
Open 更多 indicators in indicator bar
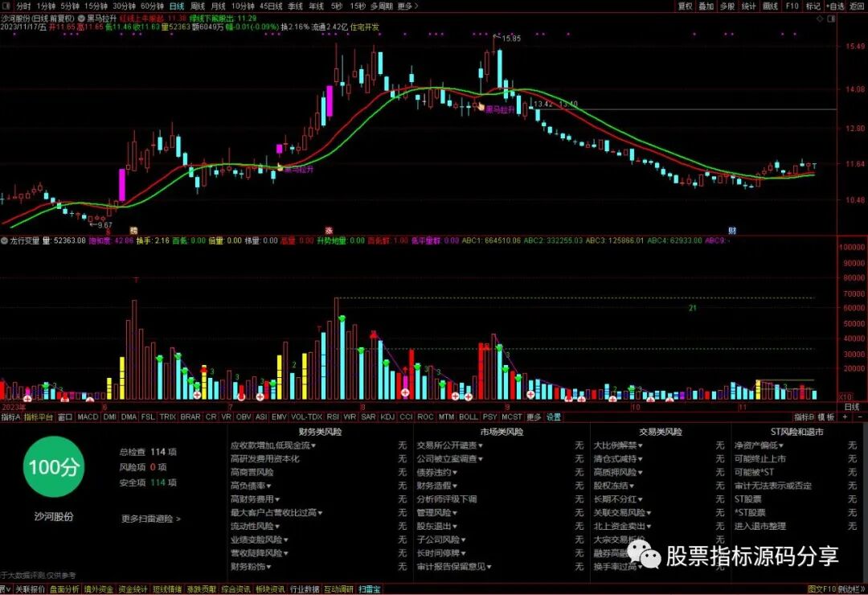(534, 416)
